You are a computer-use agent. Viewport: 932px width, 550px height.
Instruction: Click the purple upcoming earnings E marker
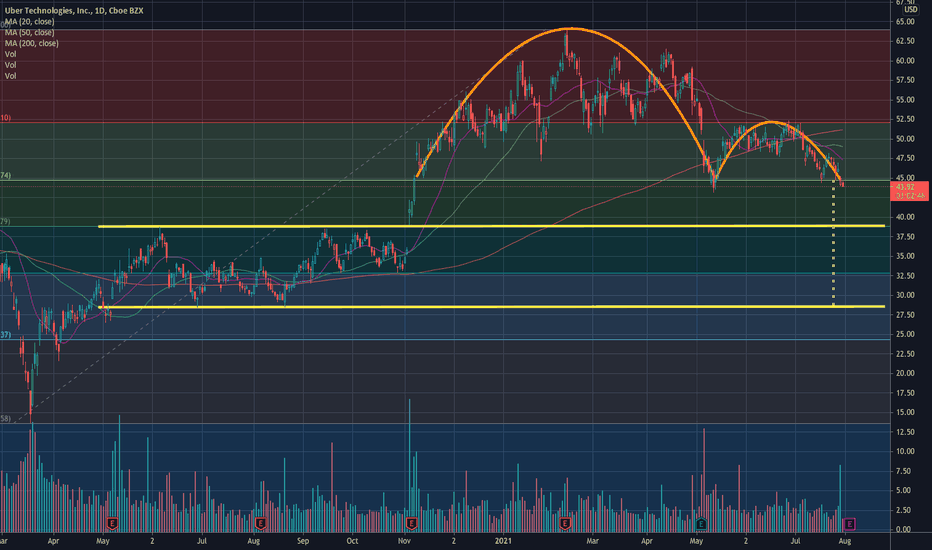click(849, 524)
